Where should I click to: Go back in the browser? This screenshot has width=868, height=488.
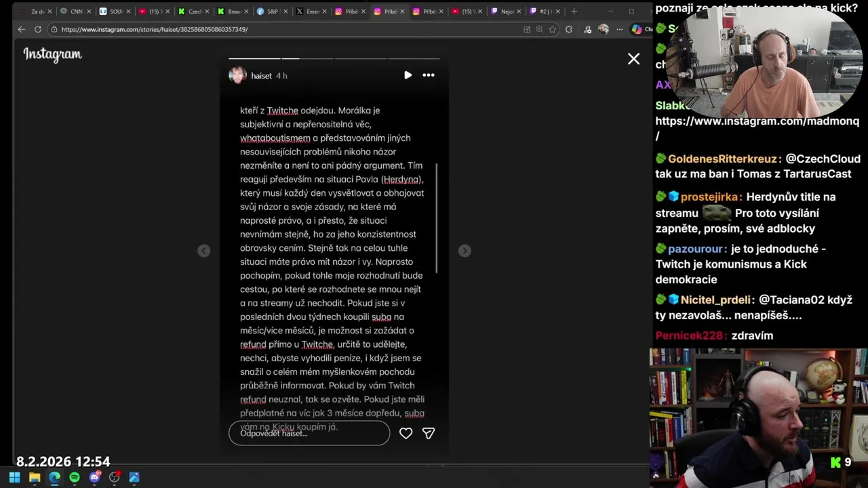coord(21,29)
